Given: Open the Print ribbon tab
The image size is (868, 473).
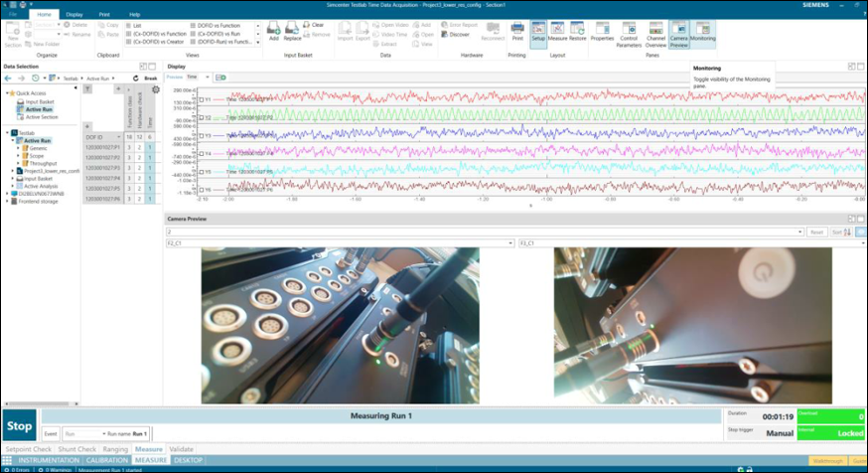Looking at the screenshot, I should (x=104, y=14).
